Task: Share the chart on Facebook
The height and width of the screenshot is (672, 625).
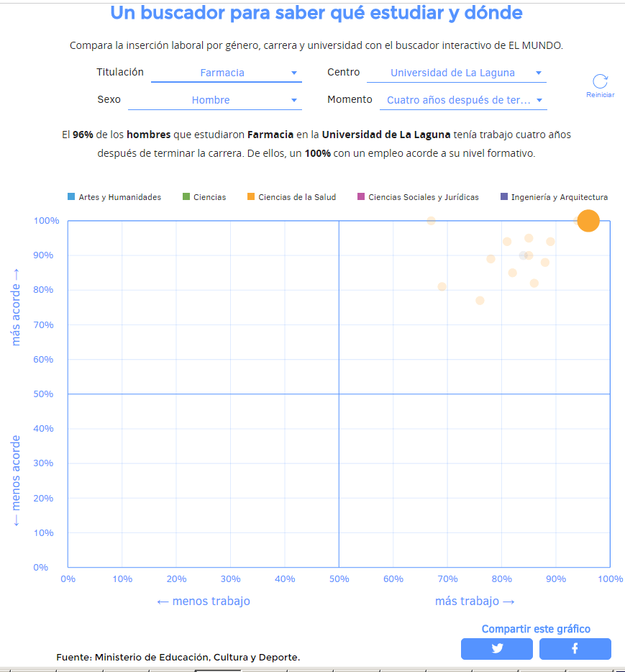Action: coord(575,648)
